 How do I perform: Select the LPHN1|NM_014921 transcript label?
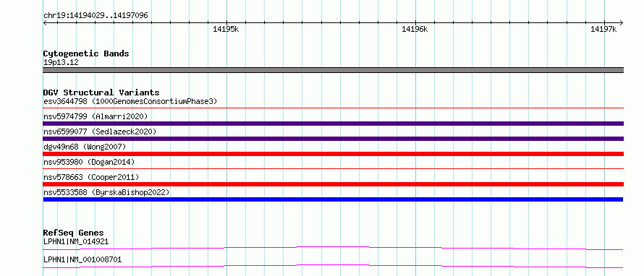pos(76,241)
